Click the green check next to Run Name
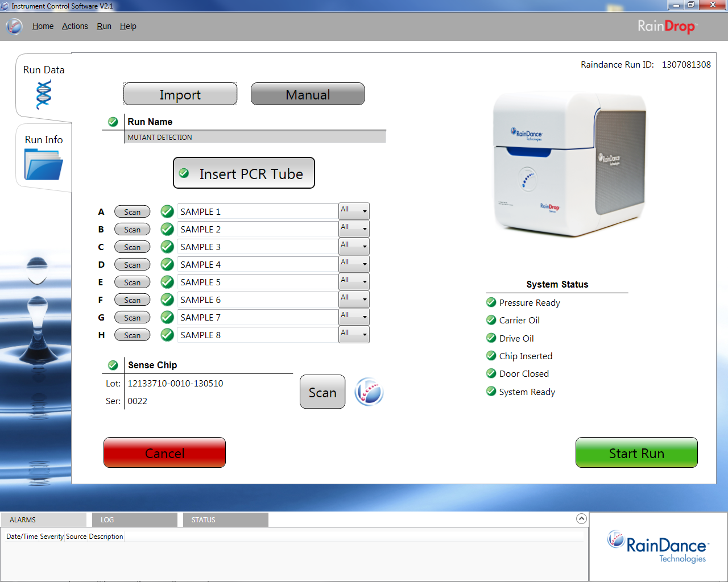Viewport: 728px width, 582px height. [113, 122]
